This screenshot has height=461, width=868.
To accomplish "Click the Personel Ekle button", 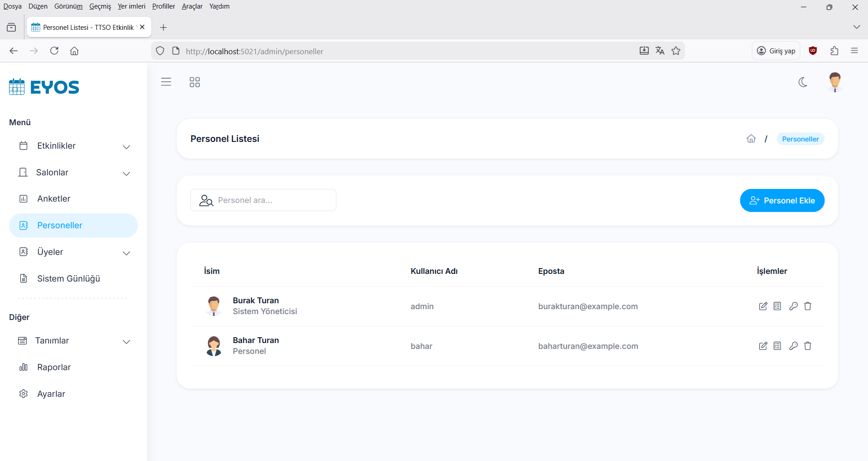I will point(782,201).
